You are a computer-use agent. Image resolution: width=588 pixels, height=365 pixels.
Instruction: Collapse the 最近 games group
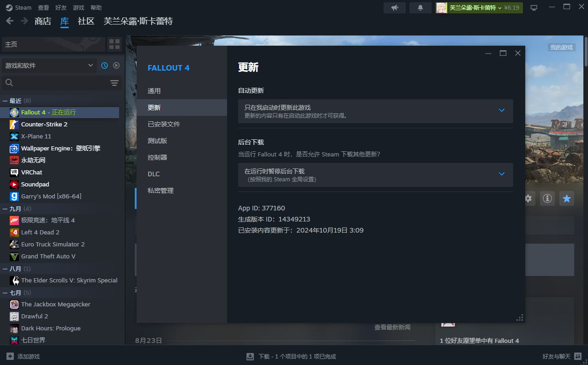click(x=5, y=101)
